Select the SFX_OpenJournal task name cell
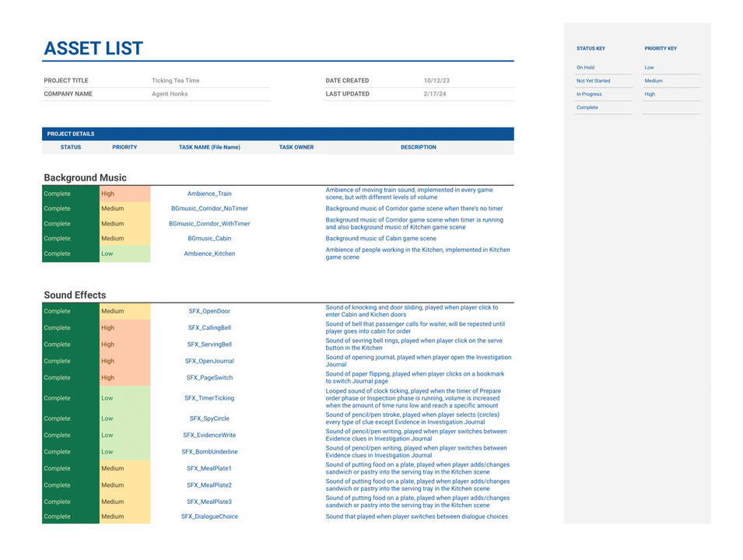Screen dimensions: 743x560 (x=209, y=362)
